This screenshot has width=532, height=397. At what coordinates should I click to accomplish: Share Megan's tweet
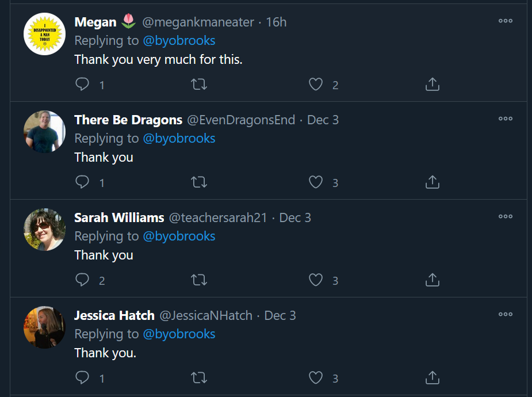click(x=433, y=84)
